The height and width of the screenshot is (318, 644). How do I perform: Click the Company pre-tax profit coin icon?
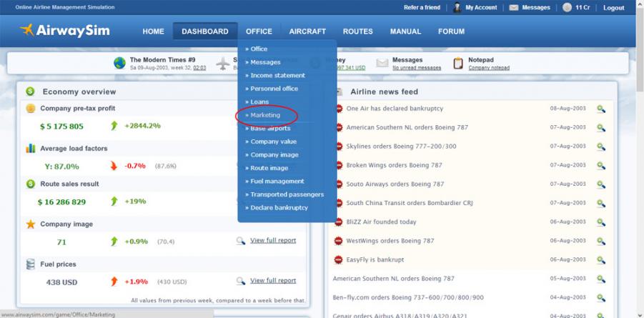pyautogui.click(x=31, y=109)
